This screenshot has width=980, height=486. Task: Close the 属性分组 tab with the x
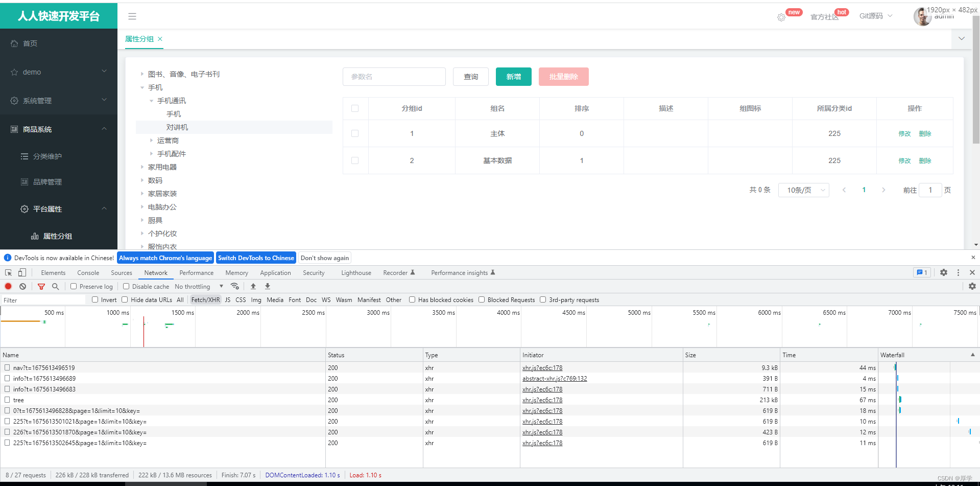click(160, 39)
